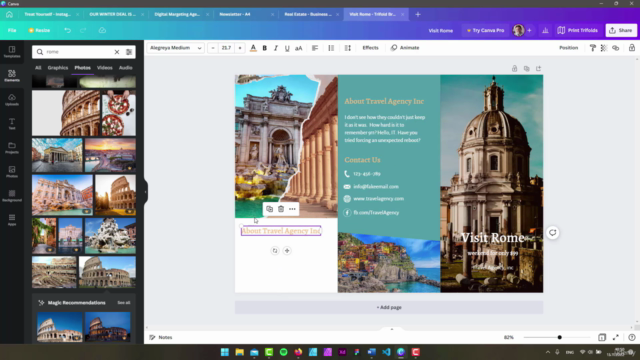Click the Redo arrow in top bar
640x360 pixels.
tap(83, 30)
